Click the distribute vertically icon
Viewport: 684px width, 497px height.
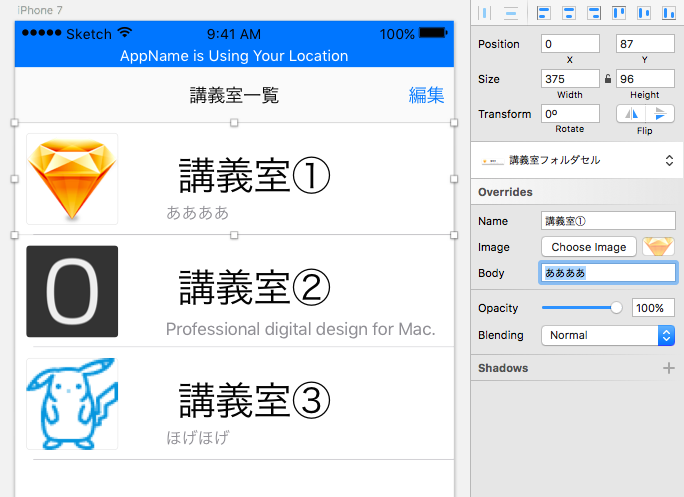(511, 13)
